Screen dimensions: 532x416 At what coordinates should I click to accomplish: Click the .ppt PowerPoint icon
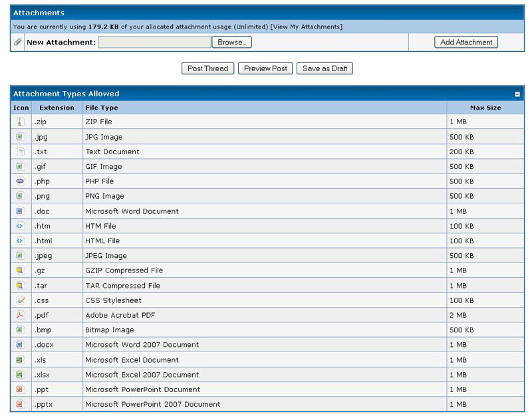[21, 389]
